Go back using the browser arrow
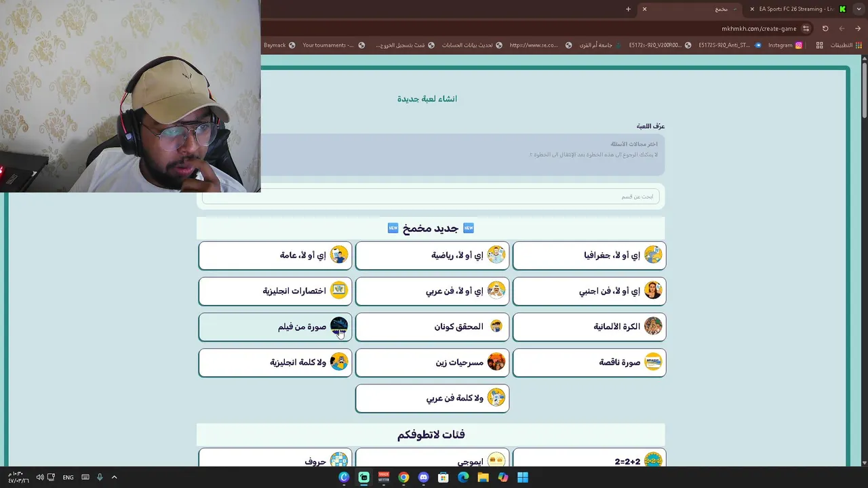 point(858,28)
